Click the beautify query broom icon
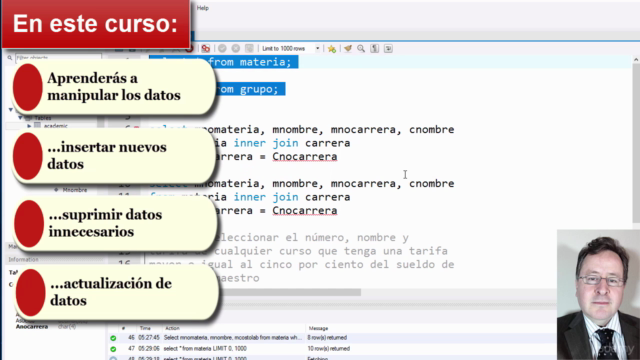The width and height of the screenshot is (640, 360). pyautogui.click(x=348, y=49)
